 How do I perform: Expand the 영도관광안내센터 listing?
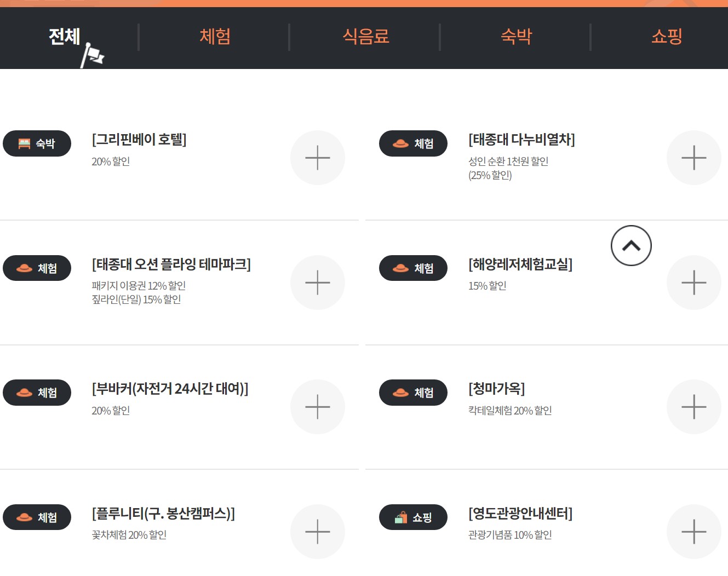click(x=694, y=531)
